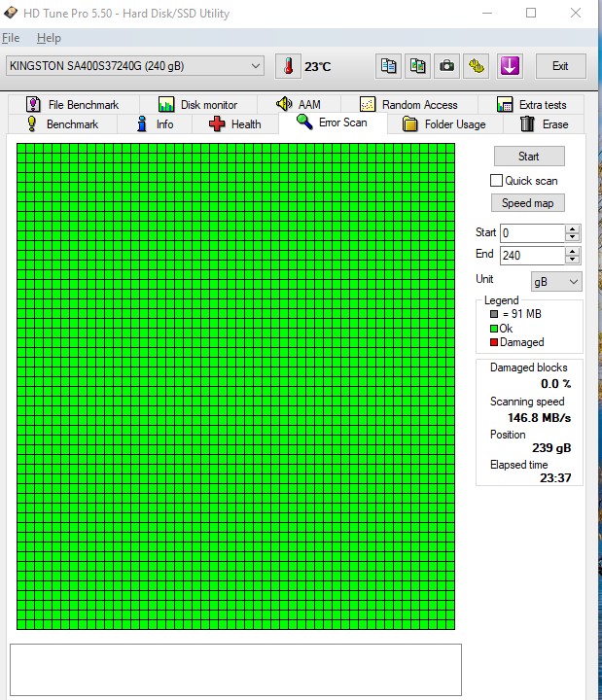Viewport: 602px width, 700px height.
Task: Open the File menu
Action: tap(11, 38)
